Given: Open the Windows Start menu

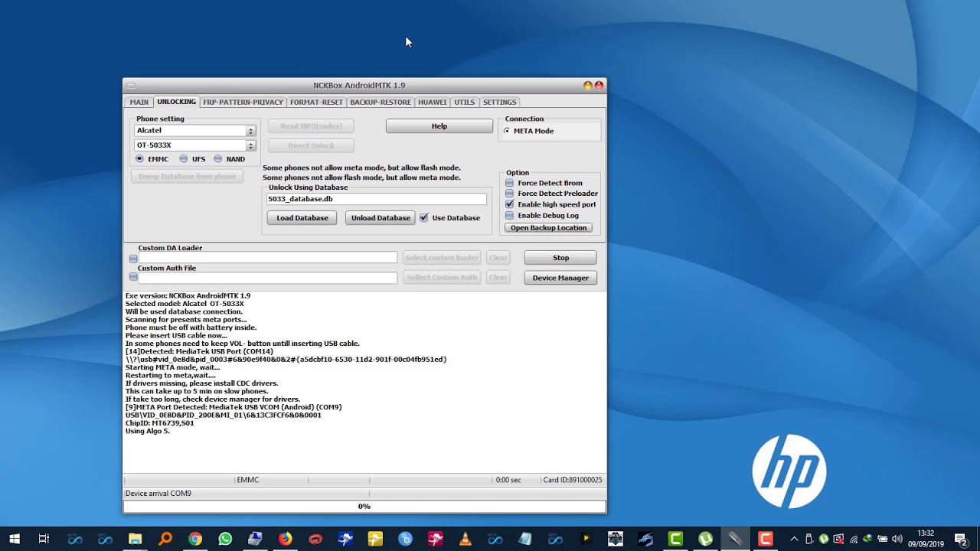Looking at the screenshot, I should [x=15, y=539].
